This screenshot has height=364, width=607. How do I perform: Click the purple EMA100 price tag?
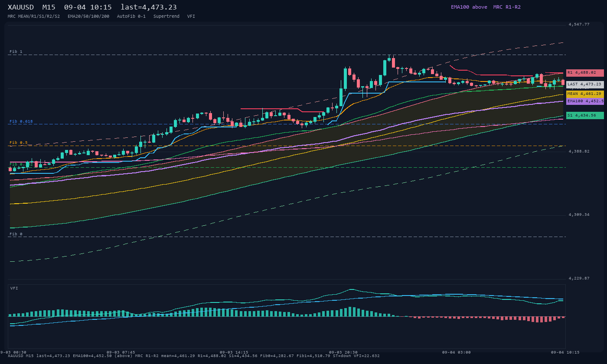coord(585,101)
